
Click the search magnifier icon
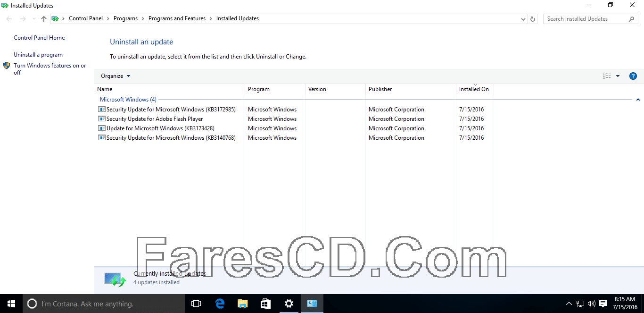(632, 19)
